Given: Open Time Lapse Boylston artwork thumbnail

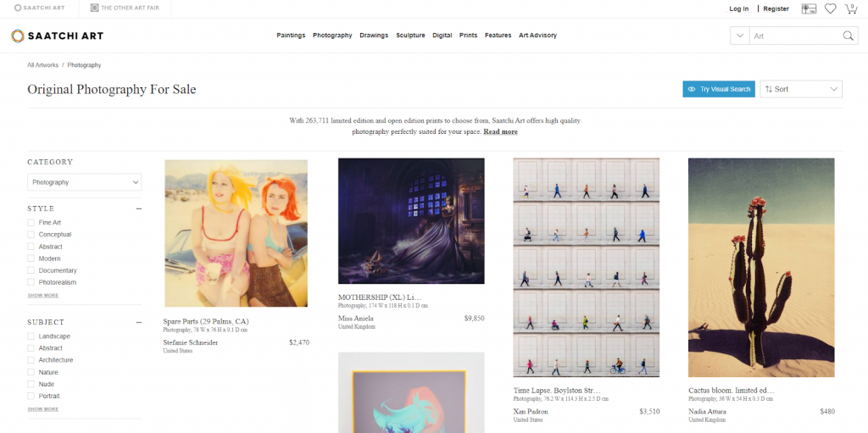Looking at the screenshot, I should 587,268.
